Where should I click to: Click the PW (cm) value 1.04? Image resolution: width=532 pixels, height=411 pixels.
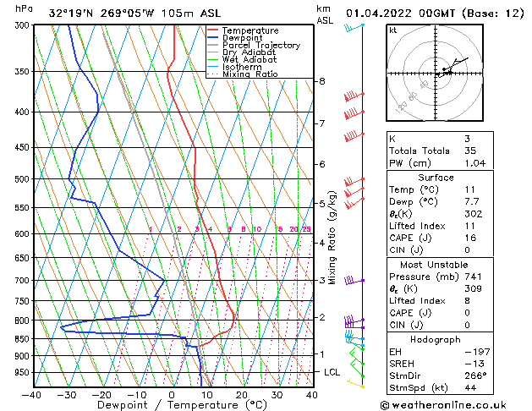click(475, 163)
